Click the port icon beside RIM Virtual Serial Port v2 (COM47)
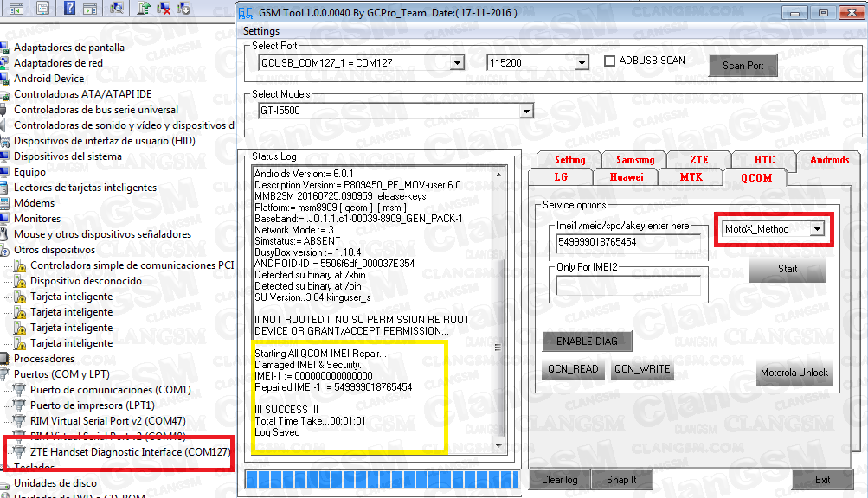Screen dimensions: 868x498 20,421
